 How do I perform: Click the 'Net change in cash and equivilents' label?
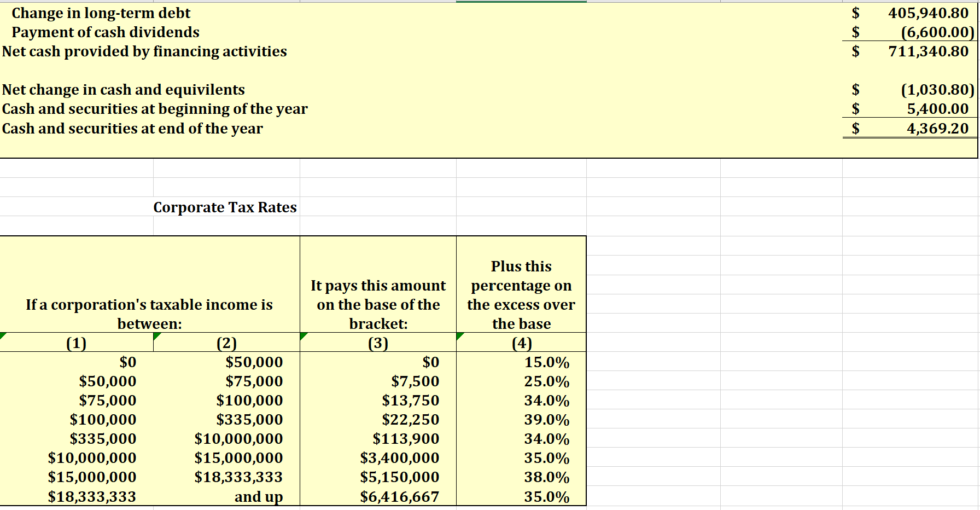click(x=124, y=90)
